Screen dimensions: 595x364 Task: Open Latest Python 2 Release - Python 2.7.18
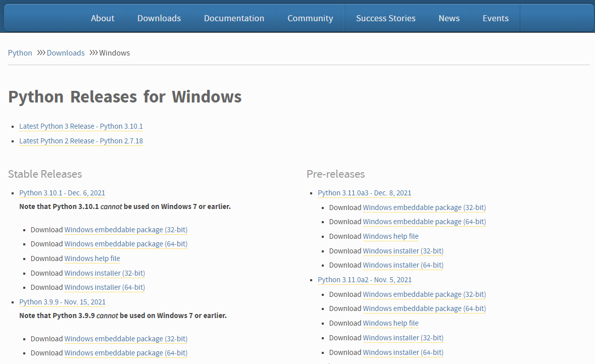81,141
